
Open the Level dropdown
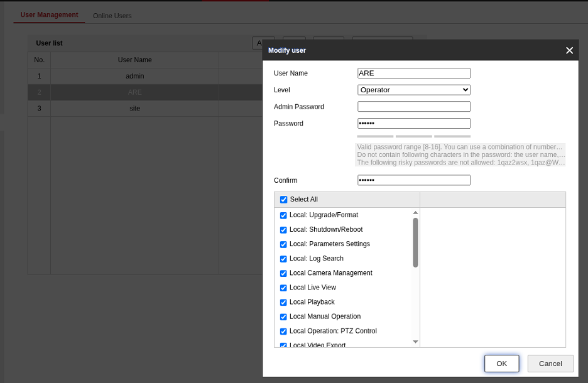(x=413, y=90)
